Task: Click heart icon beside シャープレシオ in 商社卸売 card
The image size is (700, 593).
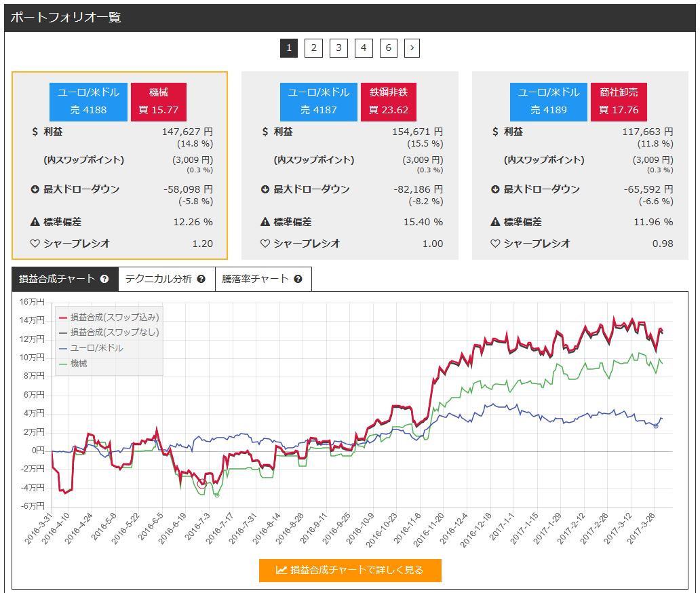Action: coord(495,244)
